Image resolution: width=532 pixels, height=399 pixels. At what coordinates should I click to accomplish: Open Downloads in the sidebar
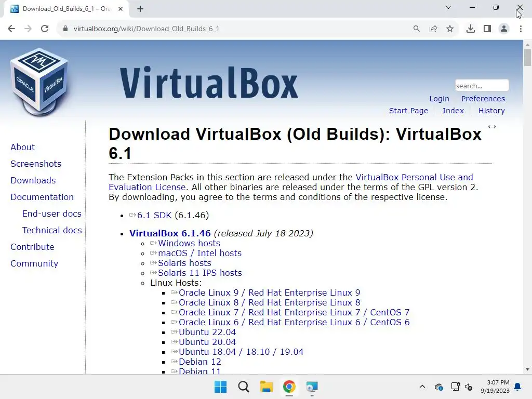33,180
